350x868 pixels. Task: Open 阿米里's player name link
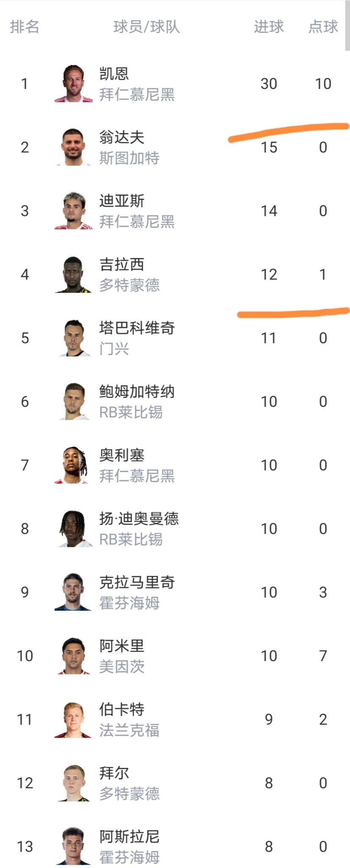pyautogui.click(x=122, y=645)
